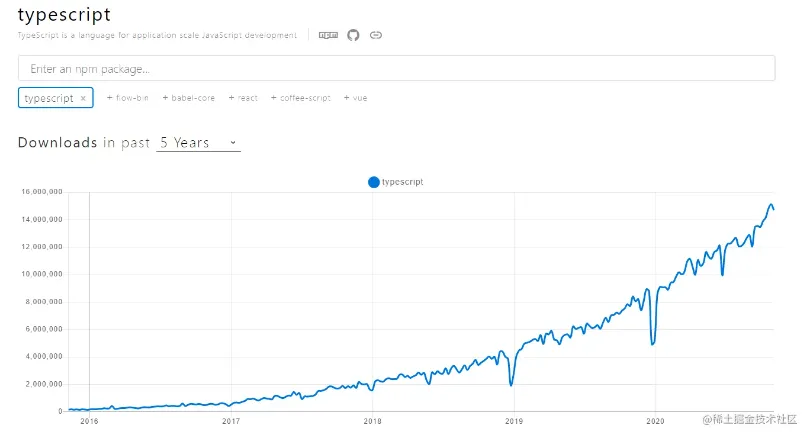Click the early-2019 dip on the chart line
The height and width of the screenshot is (432, 808).
[x=511, y=384]
